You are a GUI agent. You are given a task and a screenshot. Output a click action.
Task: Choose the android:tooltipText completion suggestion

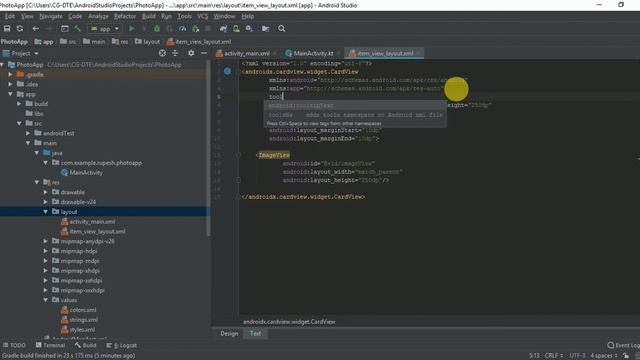(355, 106)
